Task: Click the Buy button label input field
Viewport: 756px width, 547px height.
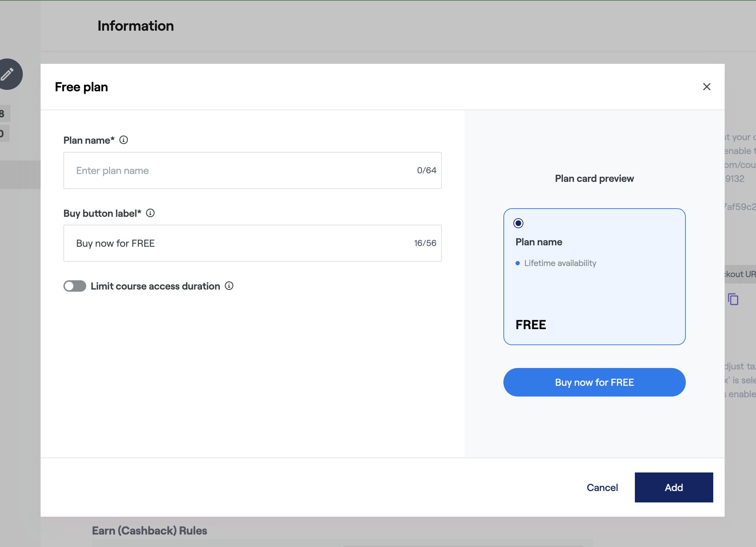Action: 242,243
